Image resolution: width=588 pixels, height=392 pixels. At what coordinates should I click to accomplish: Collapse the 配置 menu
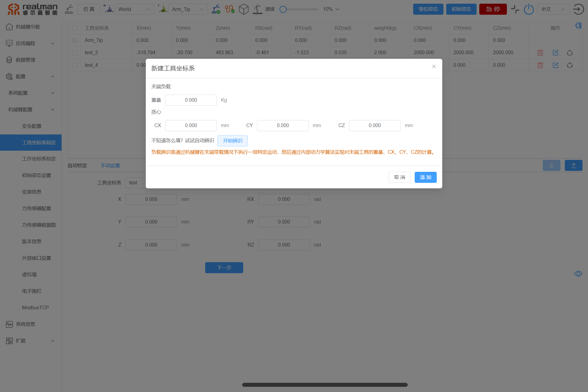click(31, 77)
